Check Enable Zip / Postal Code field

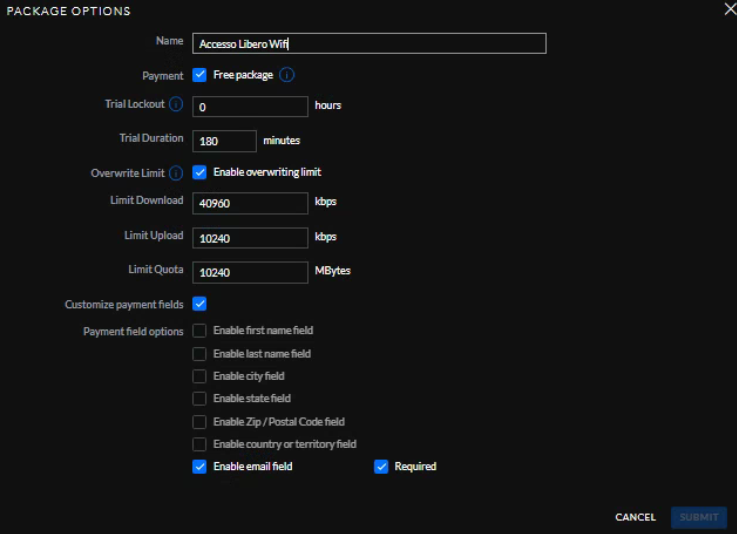pos(199,422)
